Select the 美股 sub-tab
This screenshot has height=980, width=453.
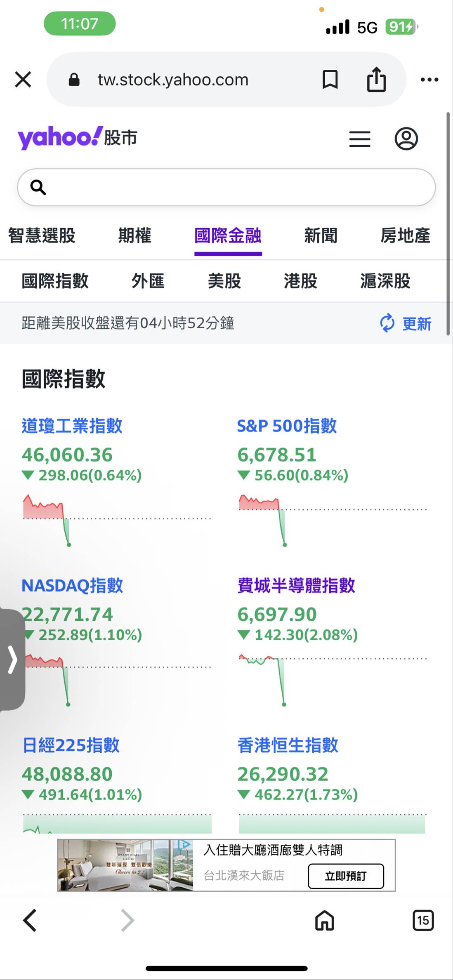click(x=224, y=281)
